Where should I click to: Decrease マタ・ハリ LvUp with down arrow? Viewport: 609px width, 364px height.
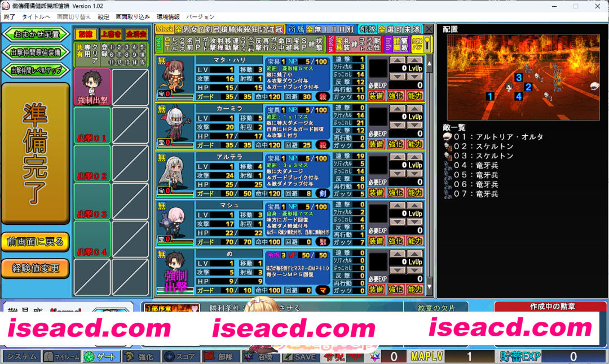tap(415, 77)
